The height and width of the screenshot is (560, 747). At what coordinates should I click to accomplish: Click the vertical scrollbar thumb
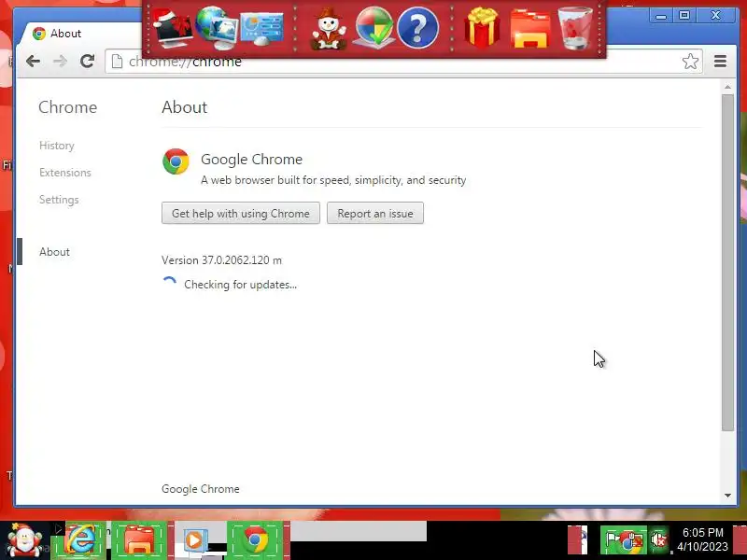[x=727, y=262]
